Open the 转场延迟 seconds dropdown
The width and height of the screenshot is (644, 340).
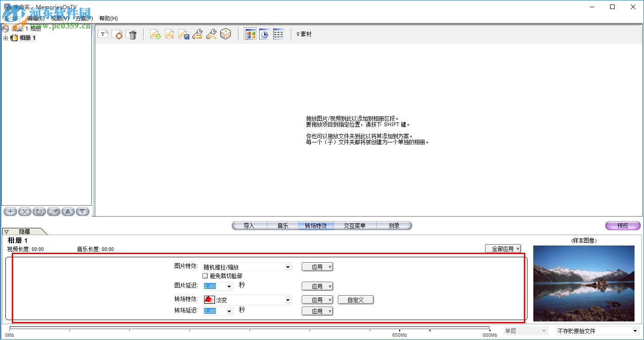[229, 311]
